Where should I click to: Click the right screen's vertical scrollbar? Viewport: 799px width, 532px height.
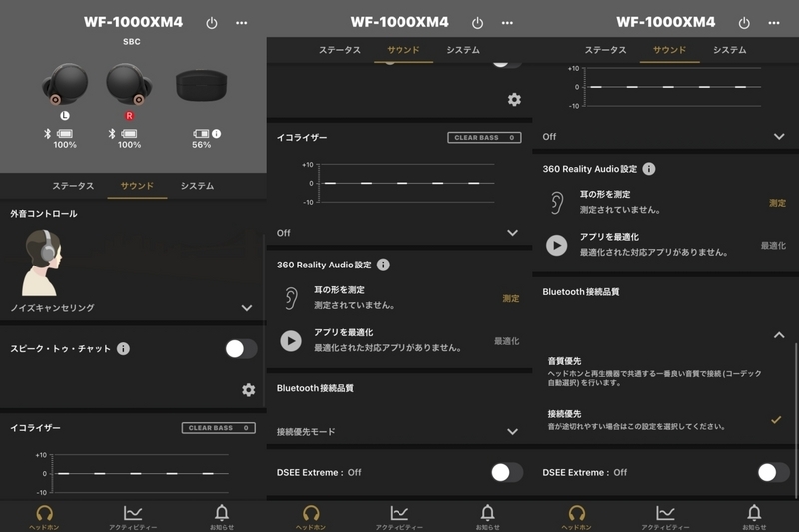point(795,420)
